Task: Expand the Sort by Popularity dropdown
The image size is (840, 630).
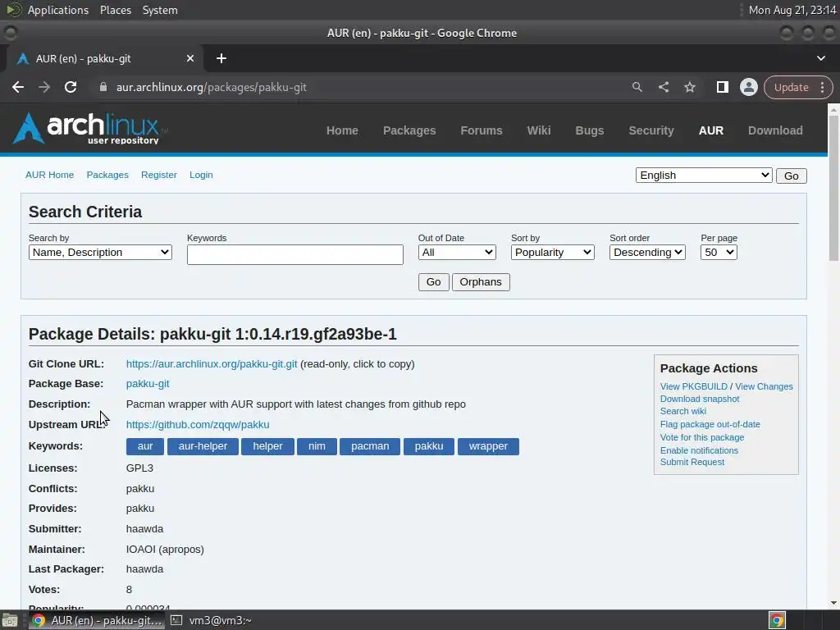Action: click(552, 253)
